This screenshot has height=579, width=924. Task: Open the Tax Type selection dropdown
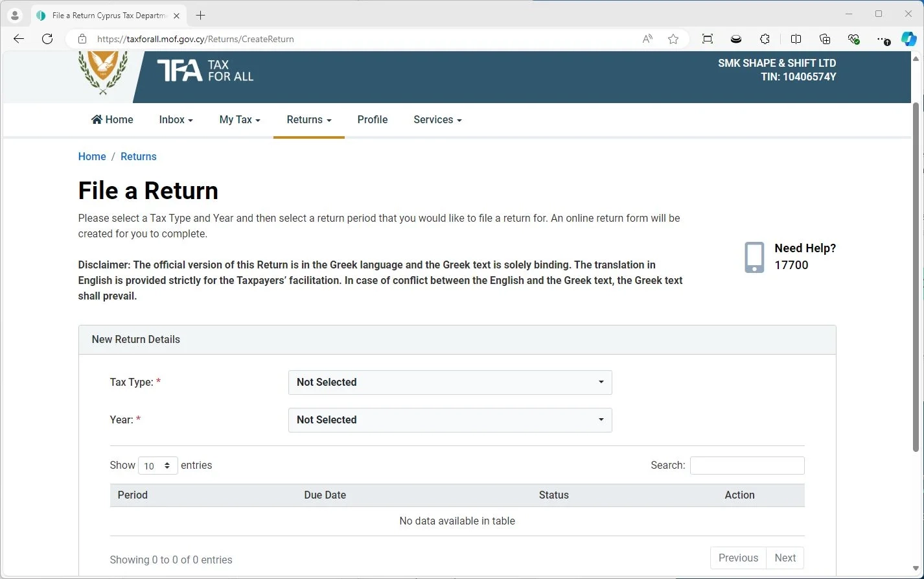tap(450, 383)
